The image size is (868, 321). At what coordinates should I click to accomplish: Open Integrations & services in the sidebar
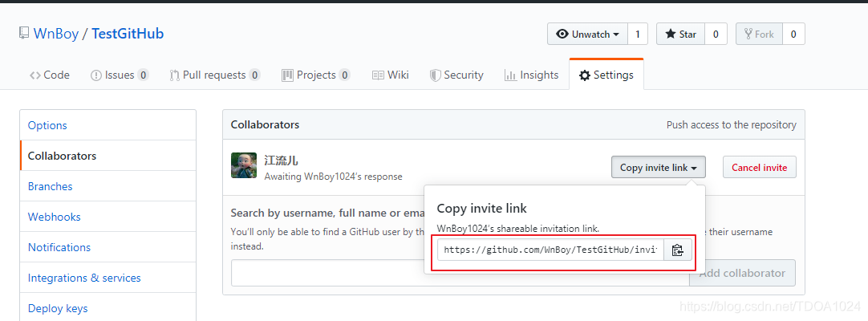[108, 278]
